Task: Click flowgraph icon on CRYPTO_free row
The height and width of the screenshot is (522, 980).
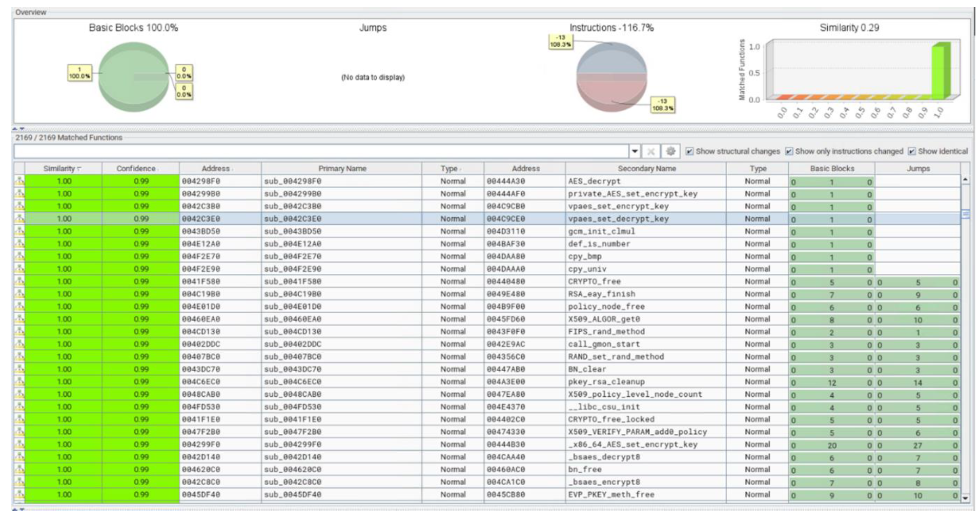Action: (19, 282)
